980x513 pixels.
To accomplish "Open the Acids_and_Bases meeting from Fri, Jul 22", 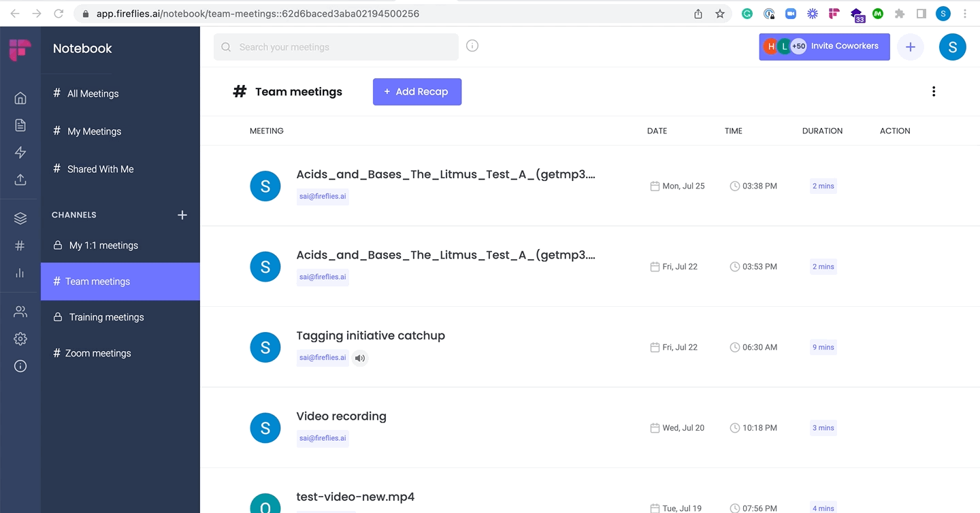I will [x=446, y=255].
